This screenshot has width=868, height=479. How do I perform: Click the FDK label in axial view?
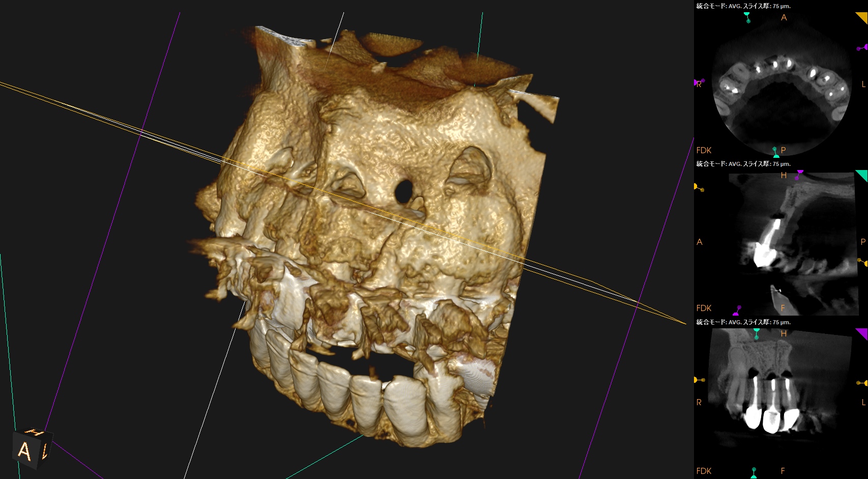[x=704, y=150]
